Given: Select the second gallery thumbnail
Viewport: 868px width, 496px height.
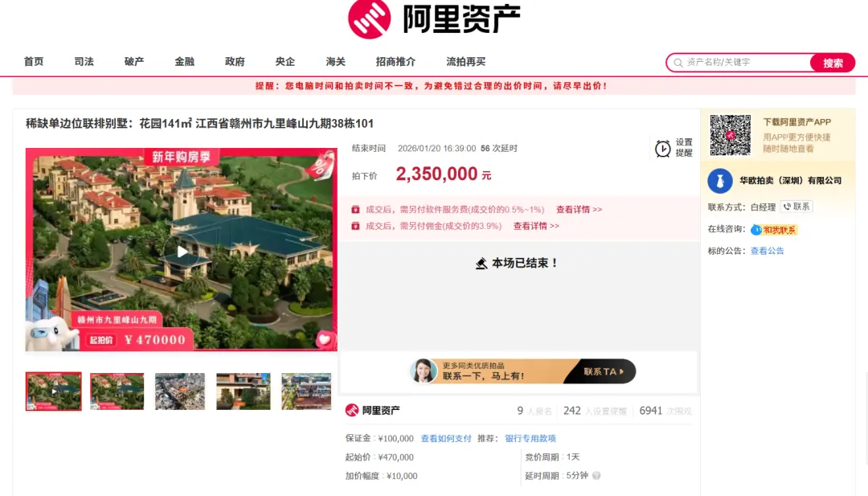Looking at the screenshot, I should 117,391.
